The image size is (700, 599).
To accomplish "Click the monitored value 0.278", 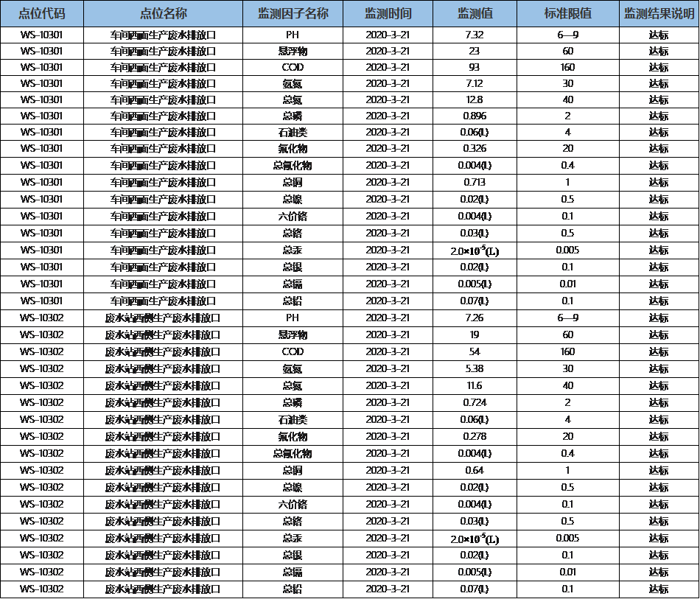I will tap(475, 436).
